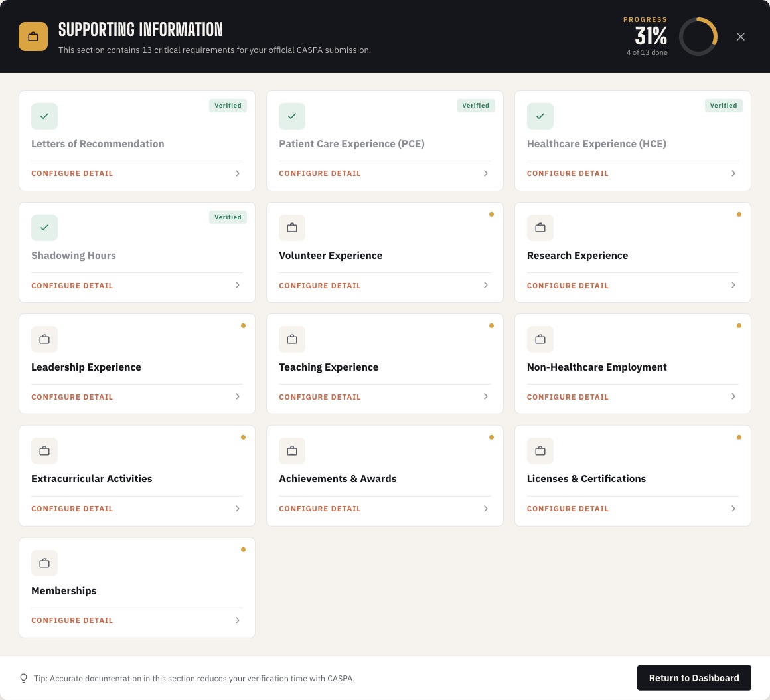Click the green checkmark on Healthcare Experience

click(540, 116)
